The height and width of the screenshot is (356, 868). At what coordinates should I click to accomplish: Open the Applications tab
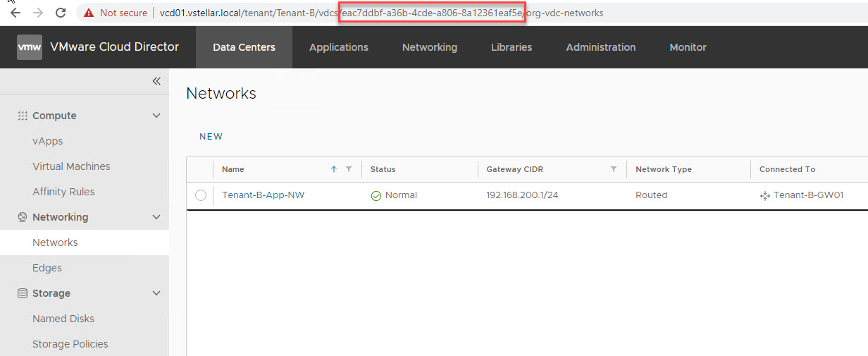[339, 47]
